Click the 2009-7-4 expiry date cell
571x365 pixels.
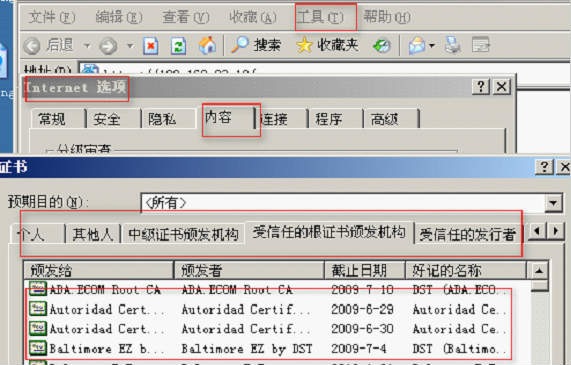pyautogui.click(x=358, y=349)
